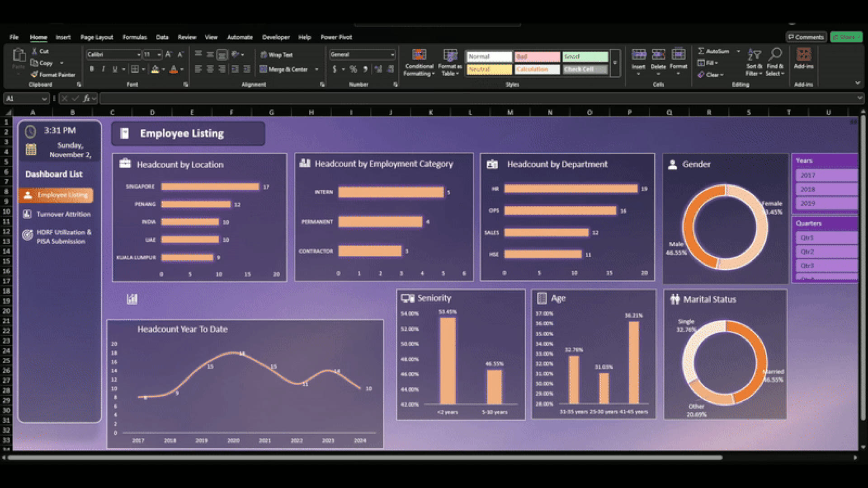
Task: Apply the Good cell style
Action: click(x=585, y=56)
